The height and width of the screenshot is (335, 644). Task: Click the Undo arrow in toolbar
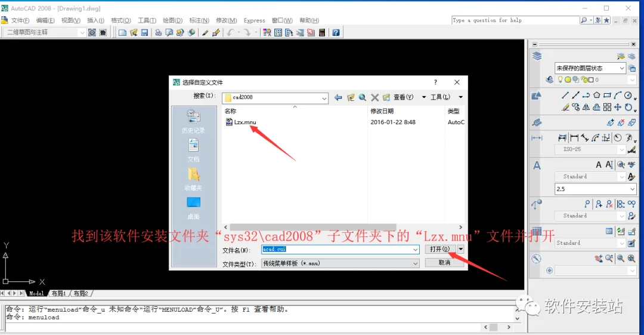click(x=230, y=32)
